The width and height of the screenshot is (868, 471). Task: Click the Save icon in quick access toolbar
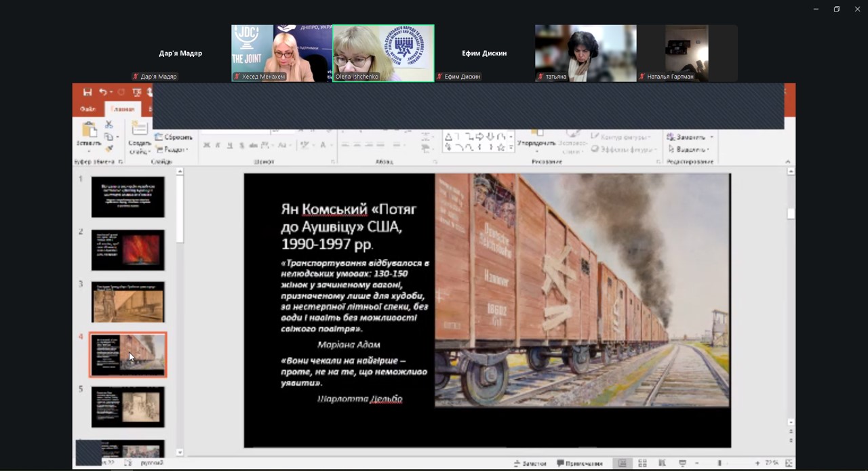tap(87, 92)
